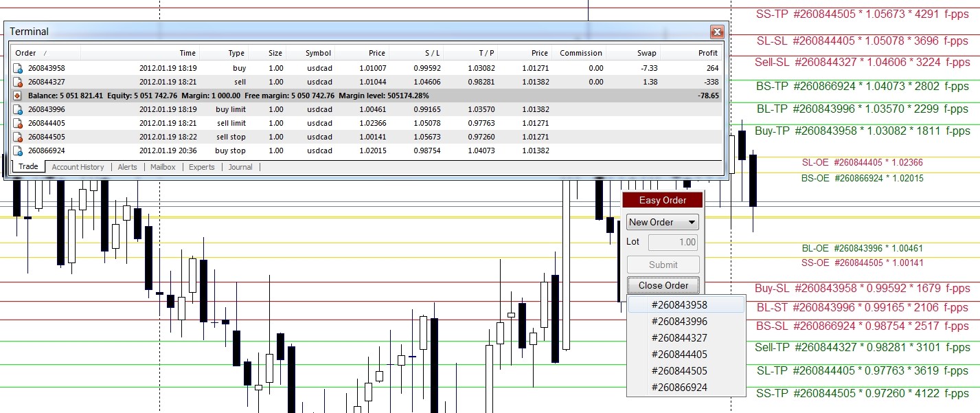This screenshot has height=413, width=980.
Task: Click the sell stop order icon for 260844505
Action: click(16, 137)
